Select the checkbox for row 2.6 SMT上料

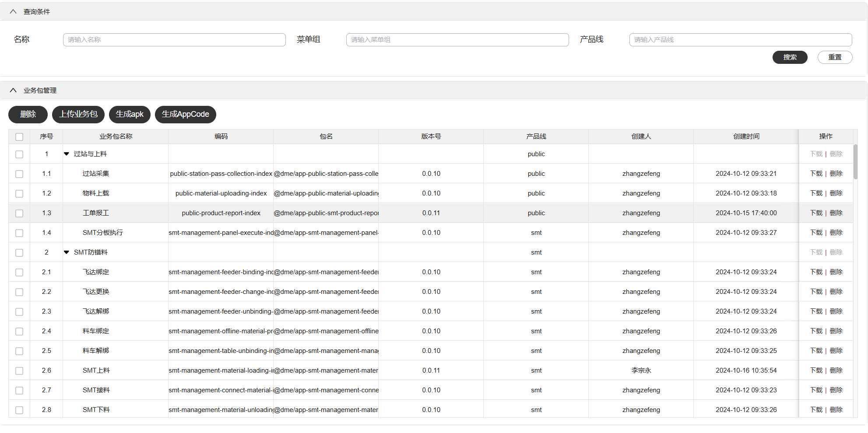[x=19, y=371]
